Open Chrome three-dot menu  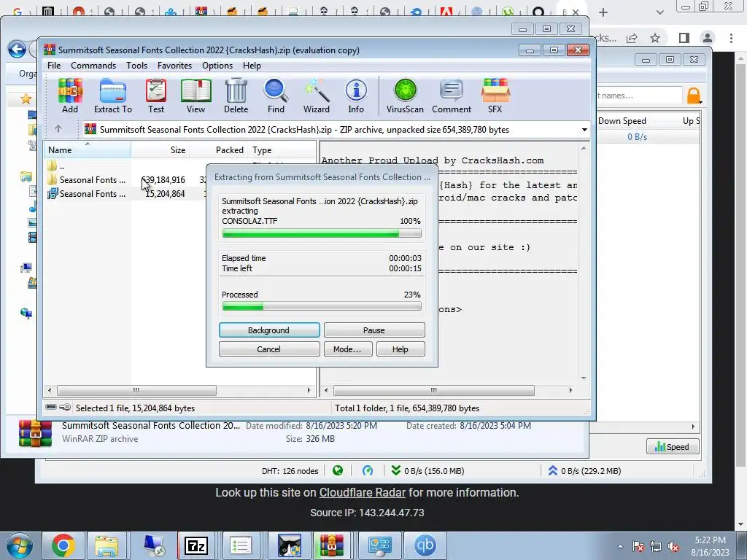click(731, 38)
